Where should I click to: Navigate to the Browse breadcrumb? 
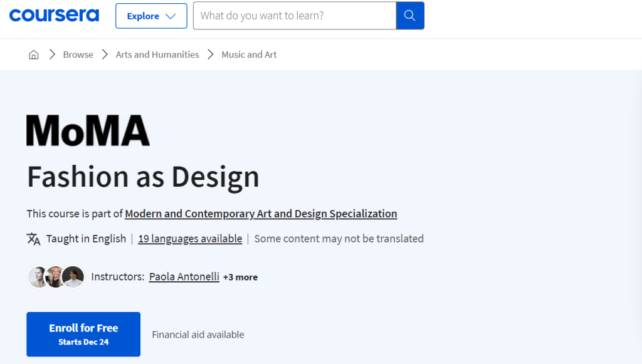tap(78, 55)
